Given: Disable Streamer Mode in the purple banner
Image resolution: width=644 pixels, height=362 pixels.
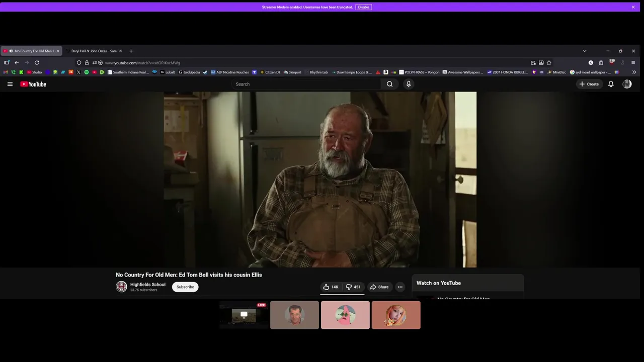Looking at the screenshot, I should pyautogui.click(x=364, y=7).
